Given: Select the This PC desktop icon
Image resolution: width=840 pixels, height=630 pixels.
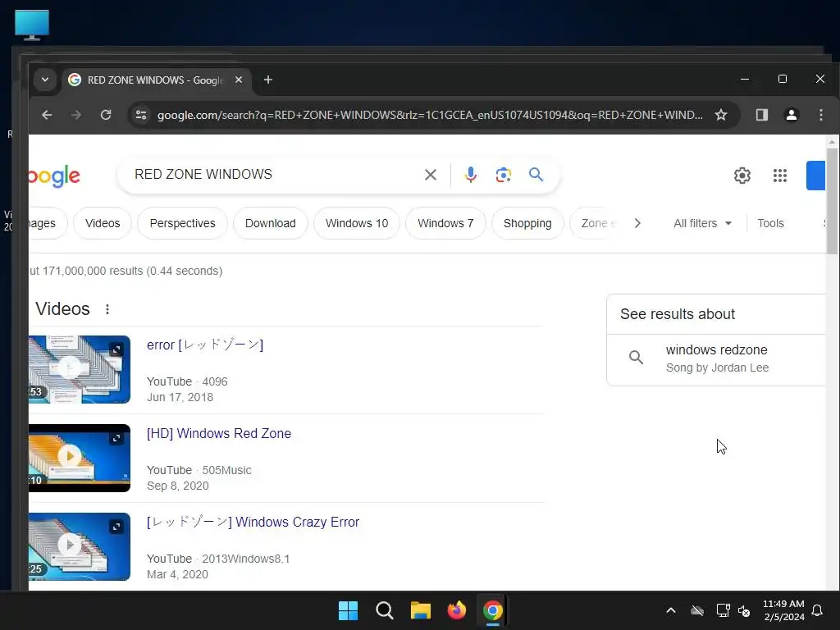Looking at the screenshot, I should click(32, 25).
